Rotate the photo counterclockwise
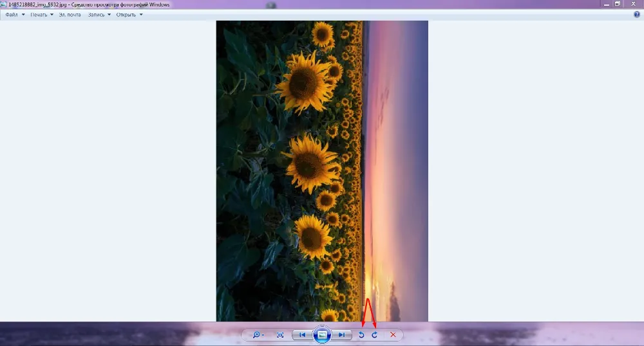This screenshot has width=644, height=346. [x=361, y=335]
